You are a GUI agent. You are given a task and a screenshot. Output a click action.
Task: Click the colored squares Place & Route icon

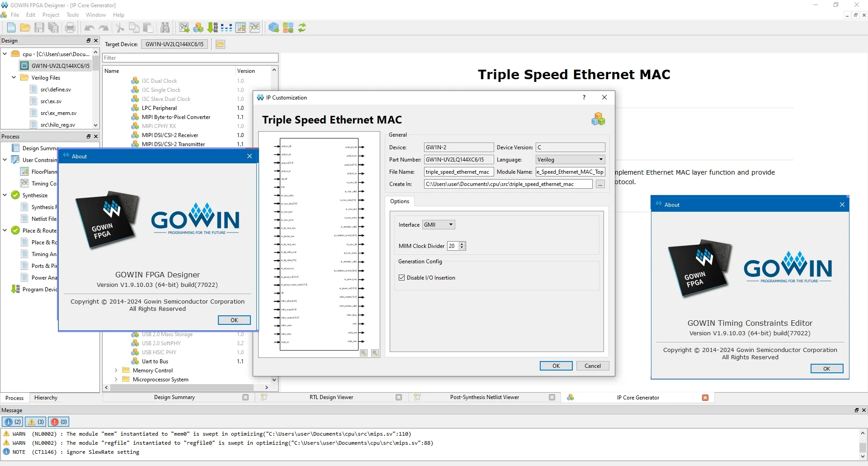coord(288,28)
